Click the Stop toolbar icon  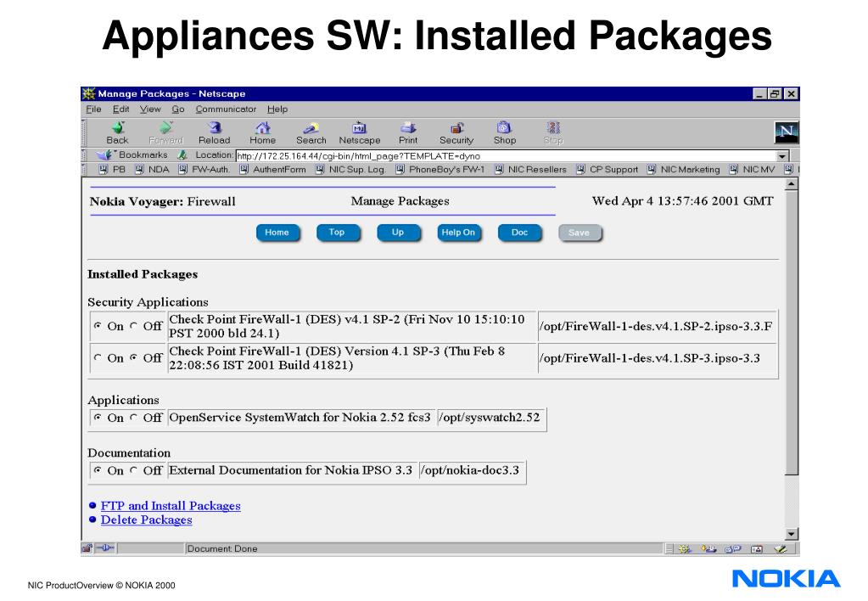[x=553, y=133]
